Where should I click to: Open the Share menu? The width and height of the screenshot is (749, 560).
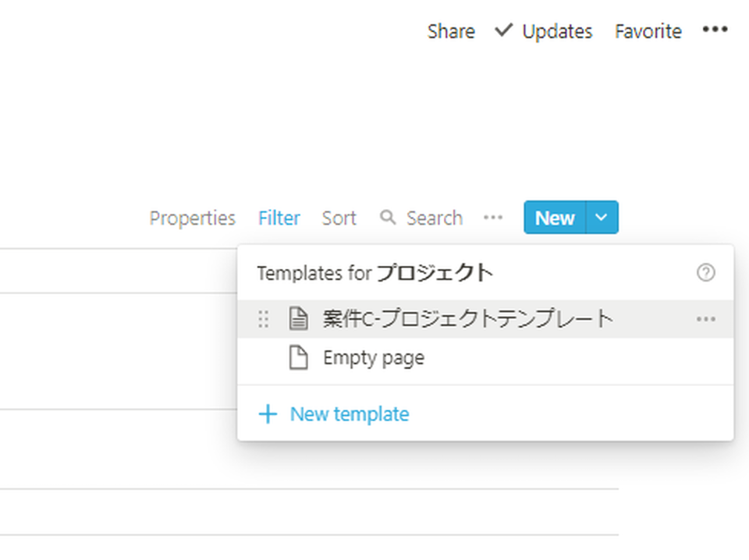tap(451, 31)
